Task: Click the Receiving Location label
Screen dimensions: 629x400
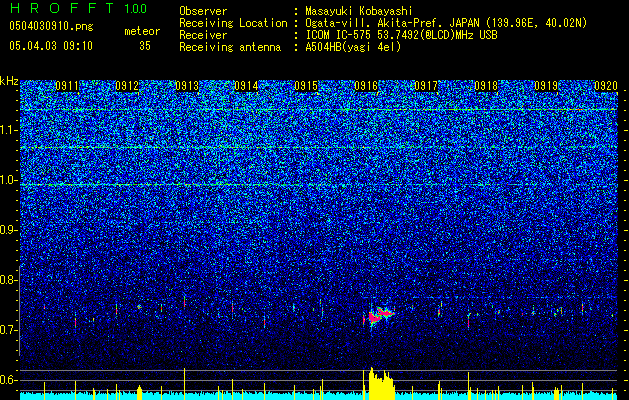Action: tap(233, 23)
